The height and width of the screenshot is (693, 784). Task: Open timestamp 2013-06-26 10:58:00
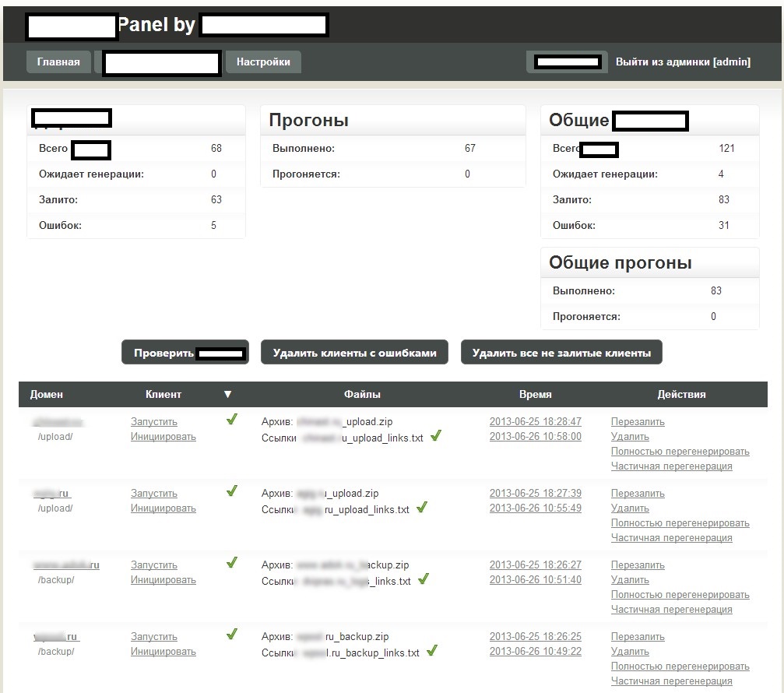click(x=535, y=437)
